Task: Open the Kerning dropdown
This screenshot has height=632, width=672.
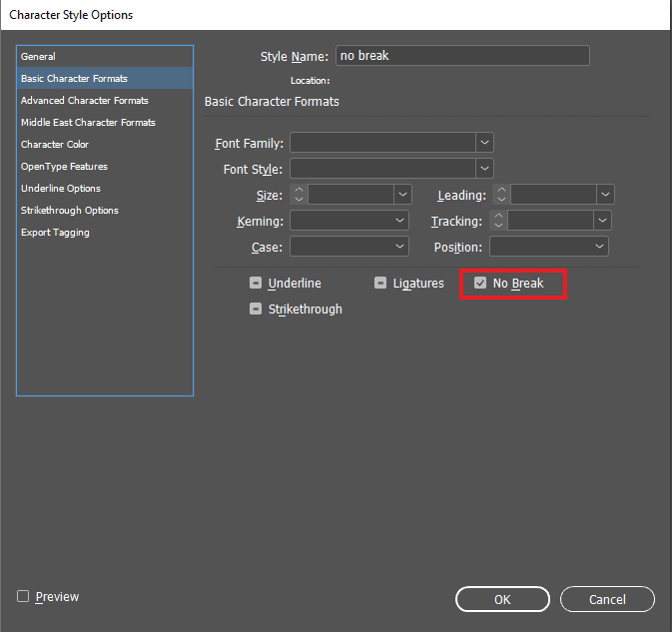Action: coord(400,221)
